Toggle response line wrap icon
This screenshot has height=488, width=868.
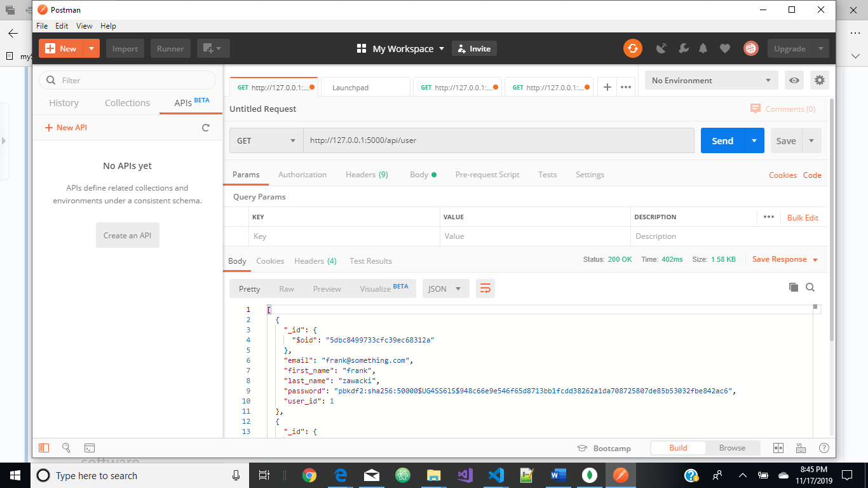click(x=485, y=288)
